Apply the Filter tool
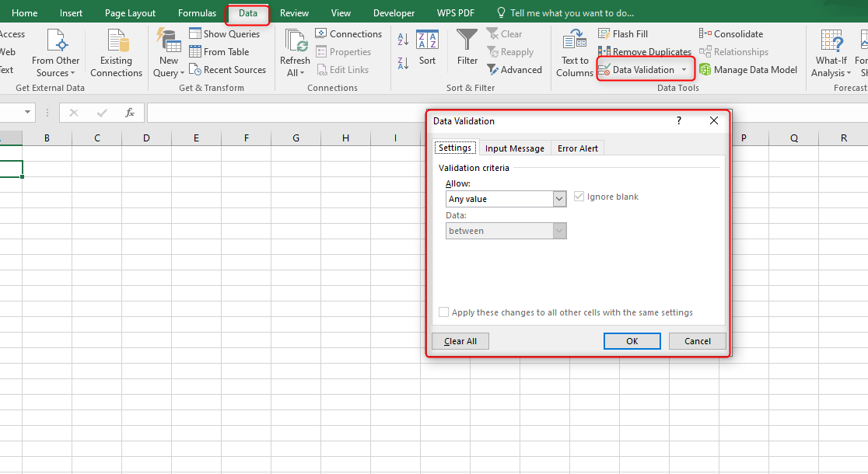Image resolution: width=868 pixels, height=474 pixels. coord(466,47)
